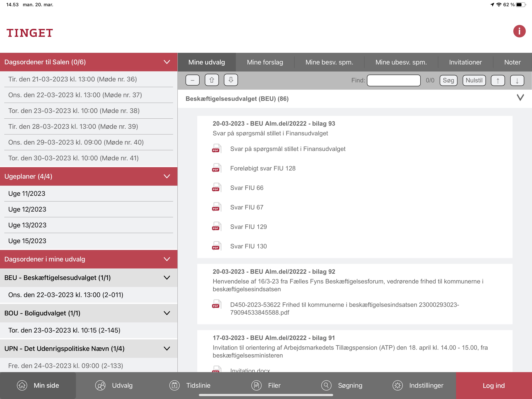Switch to Invitationer tab
Screen dimensions: 532x399
[x=465, y=62]
